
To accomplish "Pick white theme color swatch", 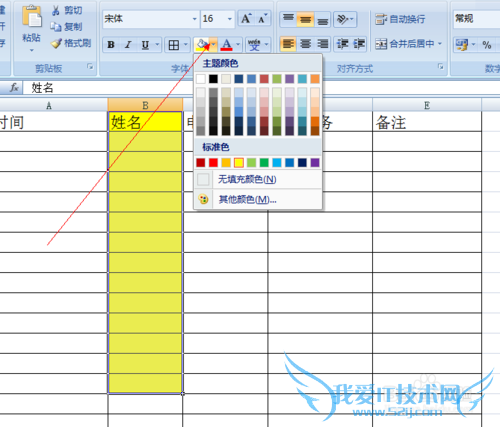I will click(201, 79).
